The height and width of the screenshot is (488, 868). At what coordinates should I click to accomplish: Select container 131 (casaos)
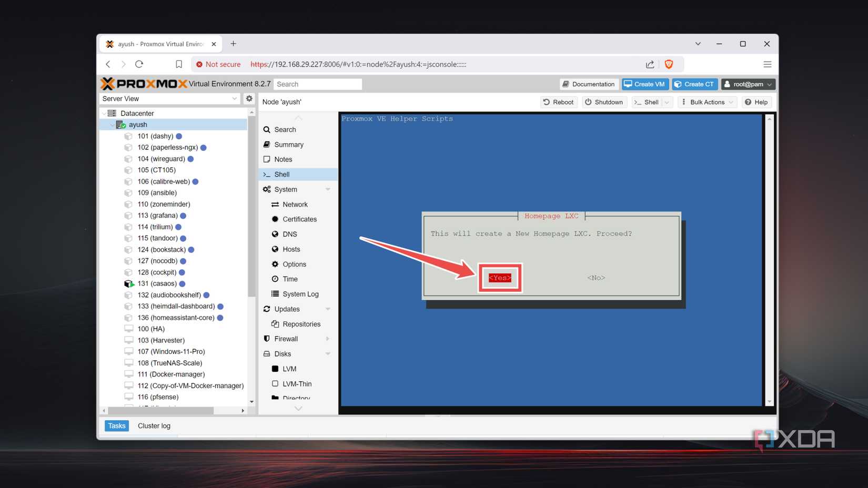point(157,283)
